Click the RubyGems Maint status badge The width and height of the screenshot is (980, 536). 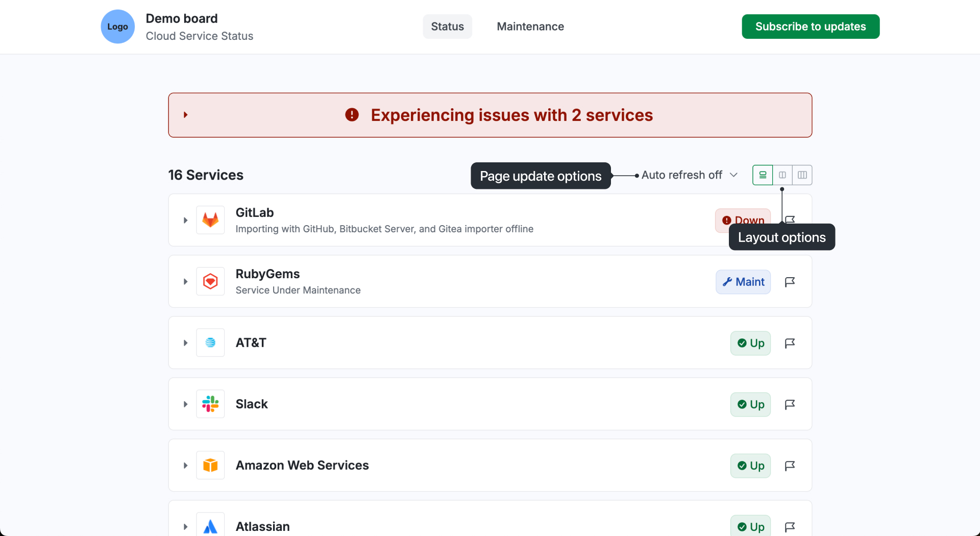click(743, 282)
